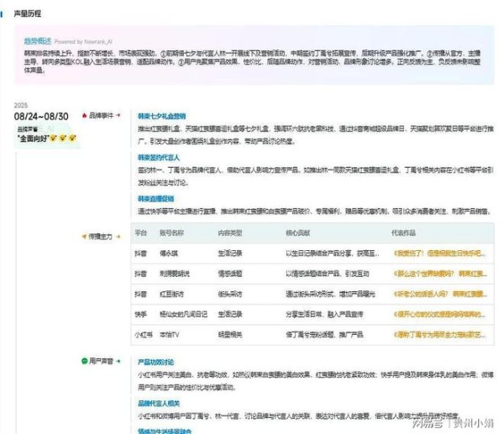Select the account name 杨仙女的凡间日记

point(183,314)
